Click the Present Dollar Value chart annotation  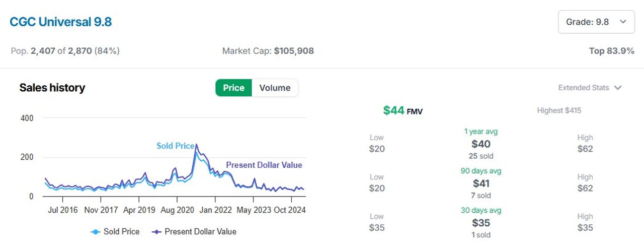coord(264,165)
